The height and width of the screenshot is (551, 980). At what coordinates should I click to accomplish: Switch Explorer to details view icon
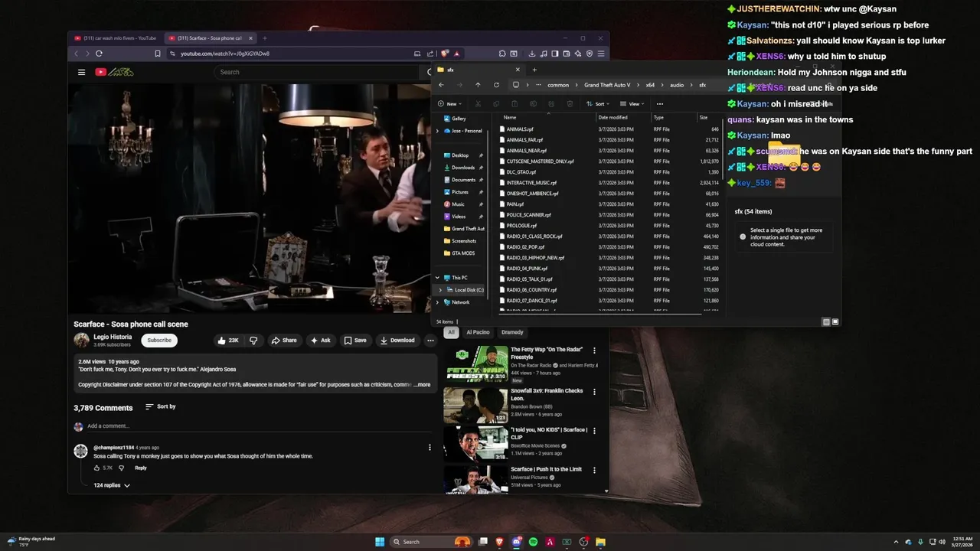pos(826,322)
